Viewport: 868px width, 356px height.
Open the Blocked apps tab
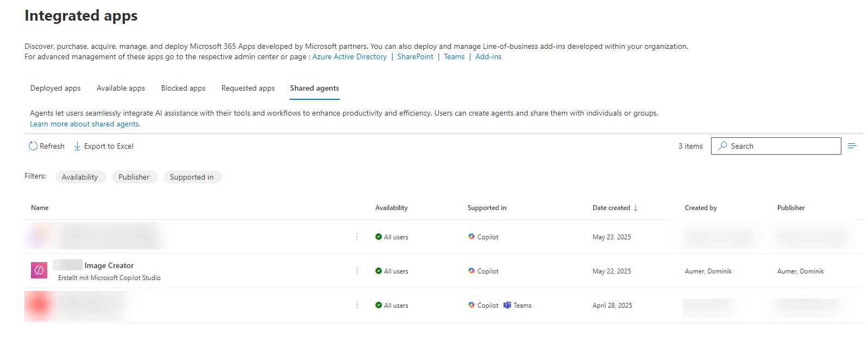click(183, 88)
